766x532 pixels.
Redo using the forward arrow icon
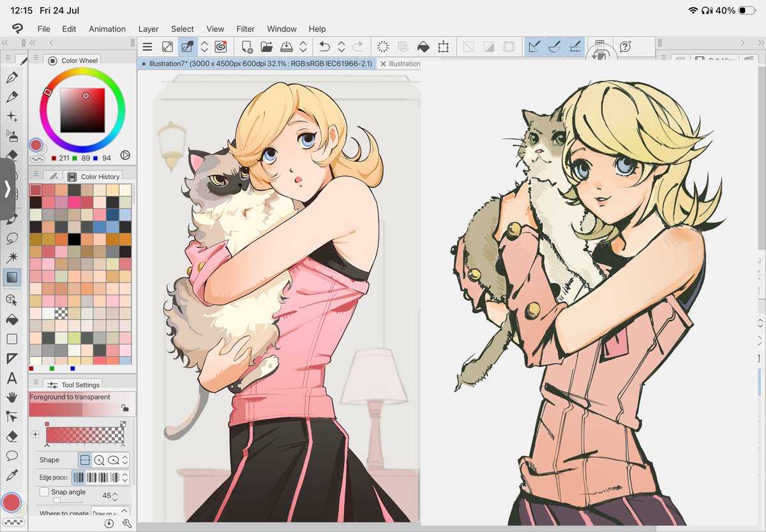coord(358,47)
